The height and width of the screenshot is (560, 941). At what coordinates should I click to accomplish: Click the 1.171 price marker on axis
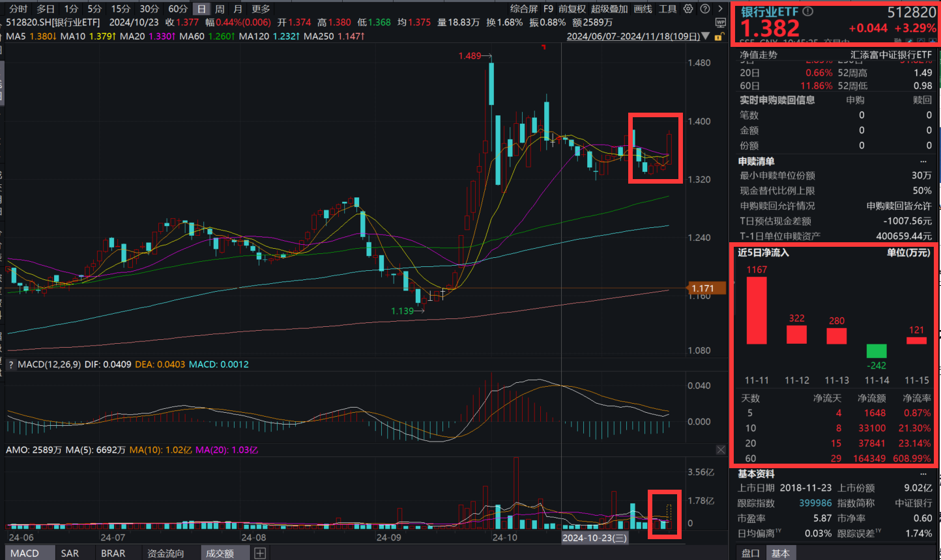coord(706,288)
